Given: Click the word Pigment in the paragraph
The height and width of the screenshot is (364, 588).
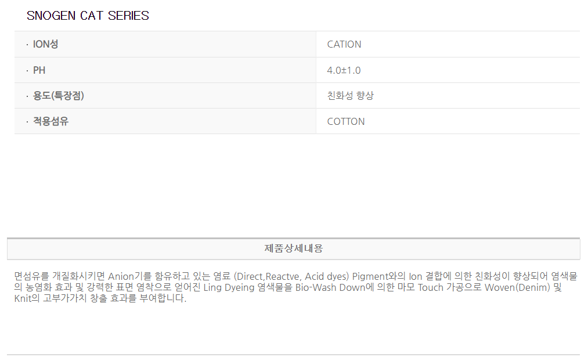Looking at the screenshot, I should (370, 276).
